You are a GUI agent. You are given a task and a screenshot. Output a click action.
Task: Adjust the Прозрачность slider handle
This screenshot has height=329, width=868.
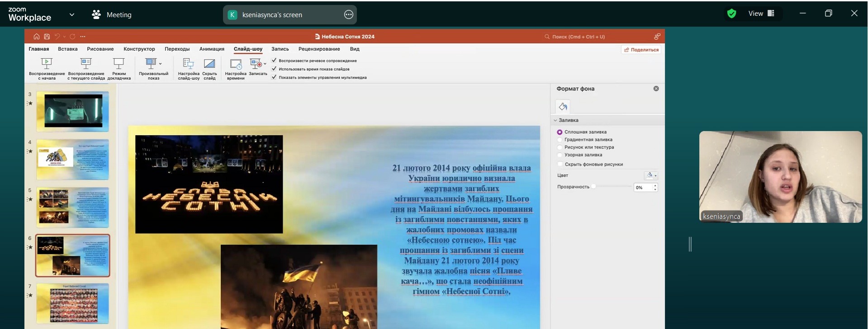coord(593,186)
